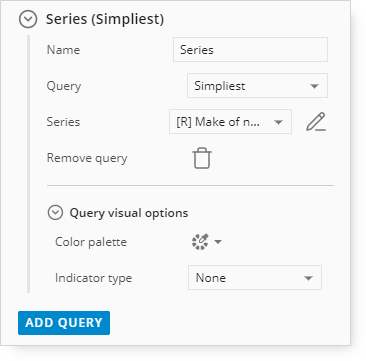The height and width of the screenshot is (361, 366).
Task: Open the Indicator type dropdown showing None
Action: click(255, 278)
